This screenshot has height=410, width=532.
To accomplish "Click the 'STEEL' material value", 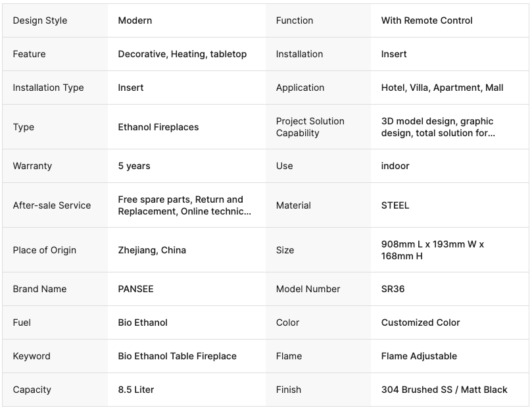I will click(395, 205).
